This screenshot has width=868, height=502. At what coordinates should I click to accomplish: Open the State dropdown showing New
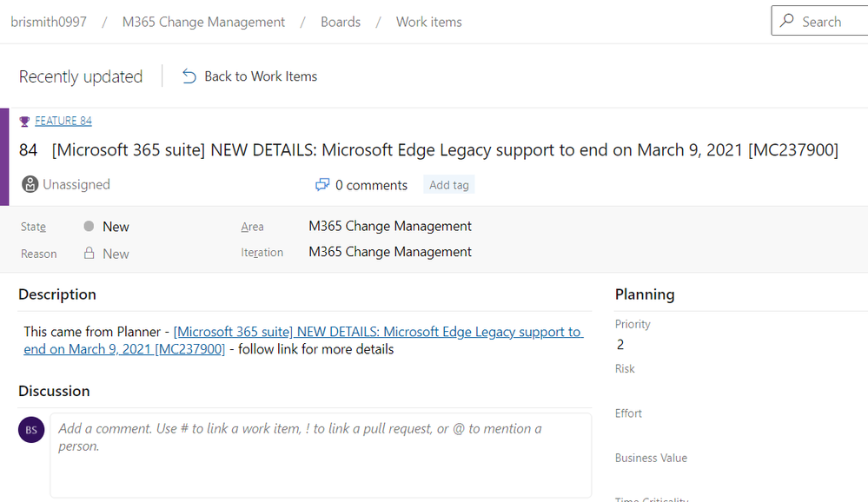pos(116,227)
